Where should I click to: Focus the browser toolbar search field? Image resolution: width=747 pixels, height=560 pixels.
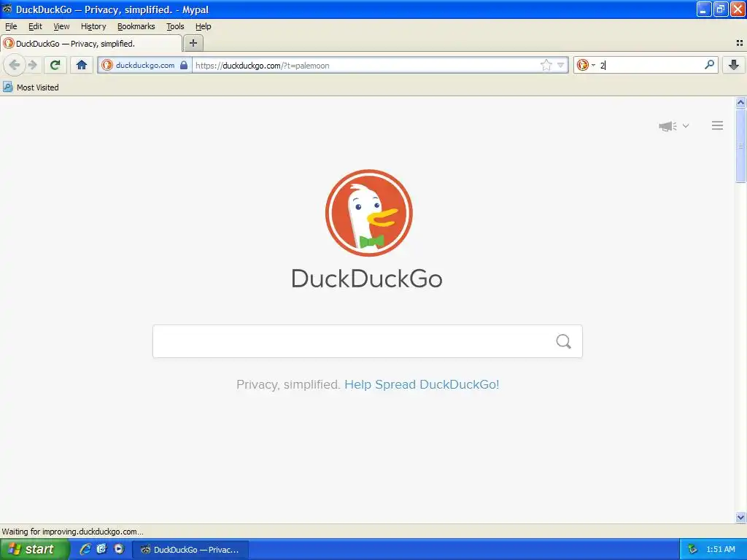tap(651, 65)
